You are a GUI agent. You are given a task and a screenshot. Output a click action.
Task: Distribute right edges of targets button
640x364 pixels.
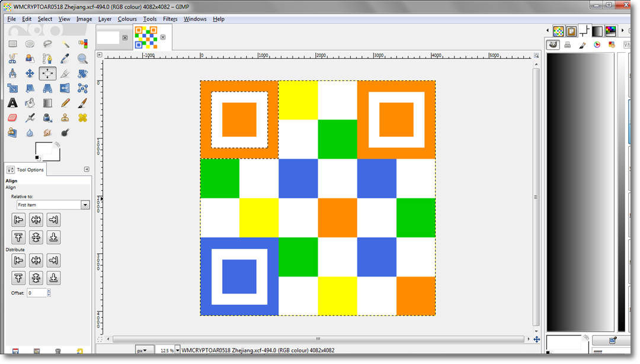[53, 260]
